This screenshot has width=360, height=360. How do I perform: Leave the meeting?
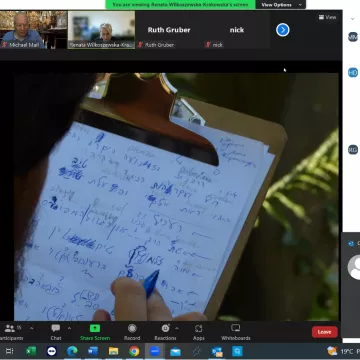click(x=324, y=332)
